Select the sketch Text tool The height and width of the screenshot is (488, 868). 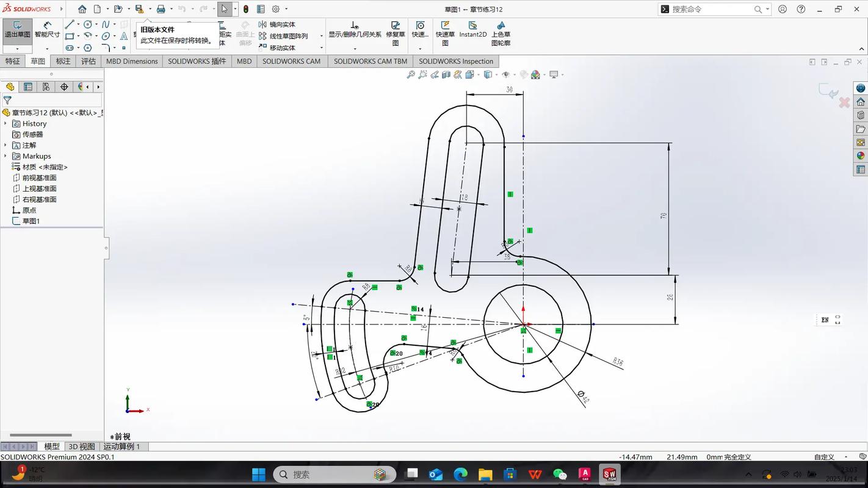(x=124, y=36)
